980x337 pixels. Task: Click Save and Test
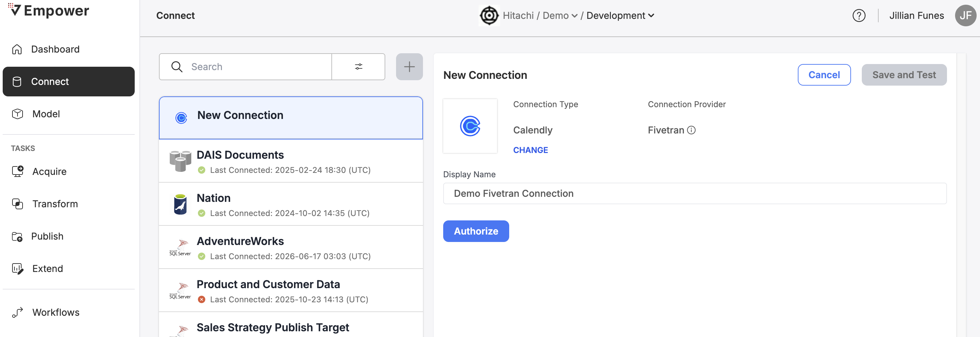point(904,75)
